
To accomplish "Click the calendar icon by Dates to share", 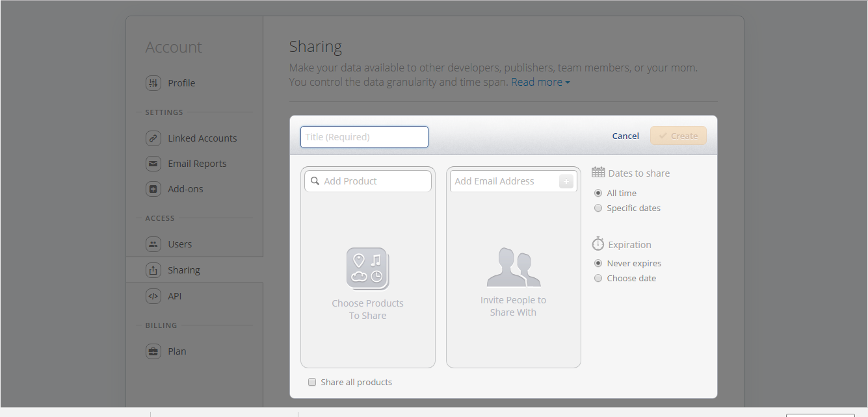I will (x=598, y=173).
